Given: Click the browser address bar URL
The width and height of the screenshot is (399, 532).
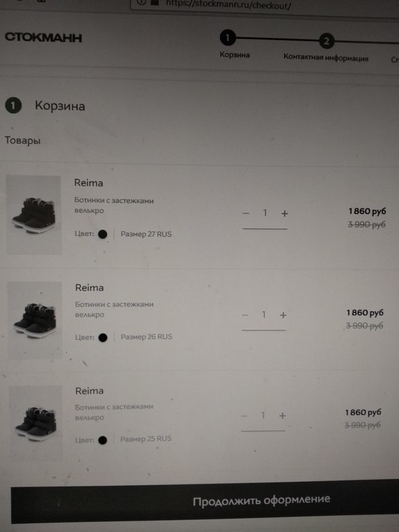Looking at the screenshot, I should coord(228,5).
